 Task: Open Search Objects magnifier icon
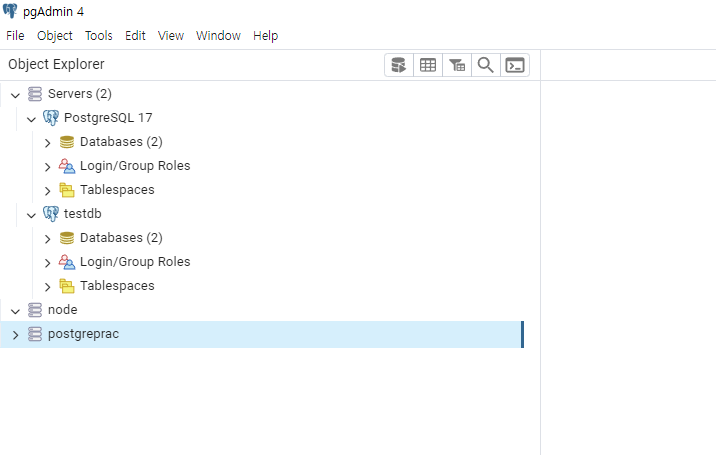click(485, 65)
